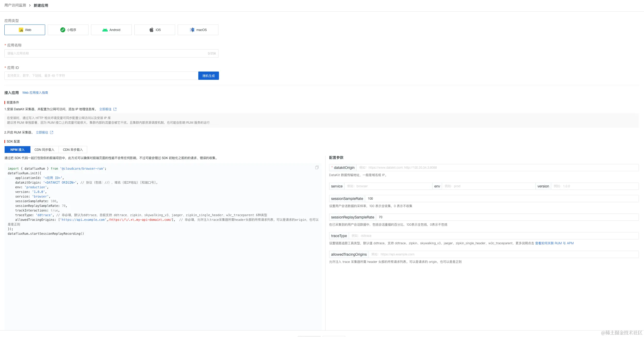The width and height of the screenshot is (644, 337).
Task: Choose the macOS application type
Action: pos(198,30)
